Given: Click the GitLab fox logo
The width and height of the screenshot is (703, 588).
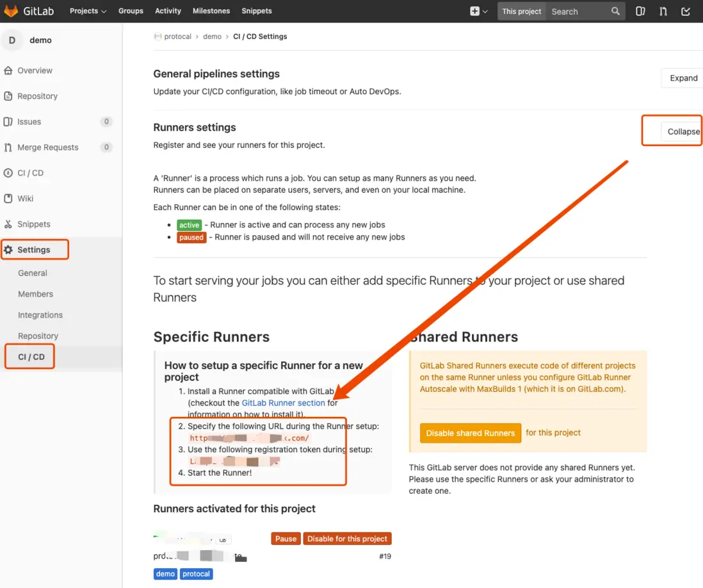Looking at the screenshot, I should (x=11, y=10).
